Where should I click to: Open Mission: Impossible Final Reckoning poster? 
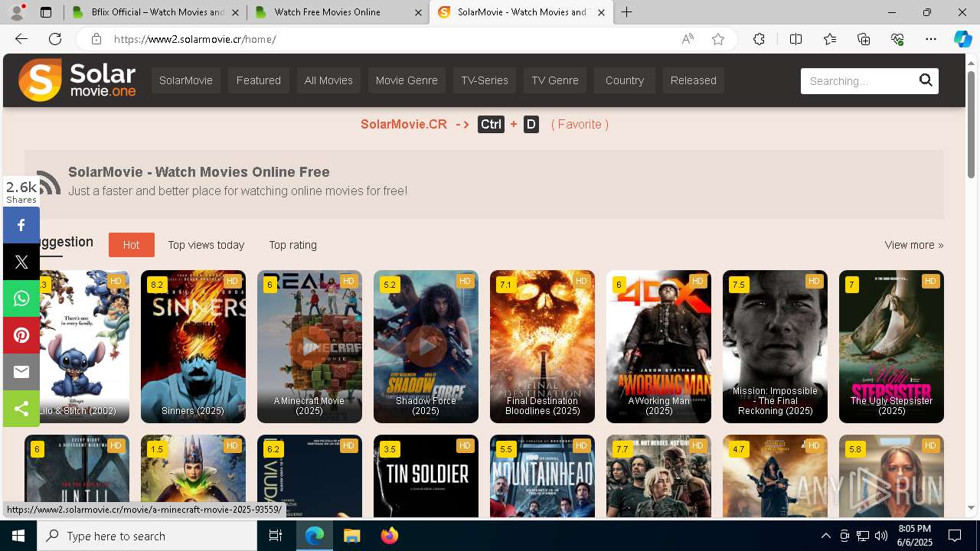[x=775, y=346]
